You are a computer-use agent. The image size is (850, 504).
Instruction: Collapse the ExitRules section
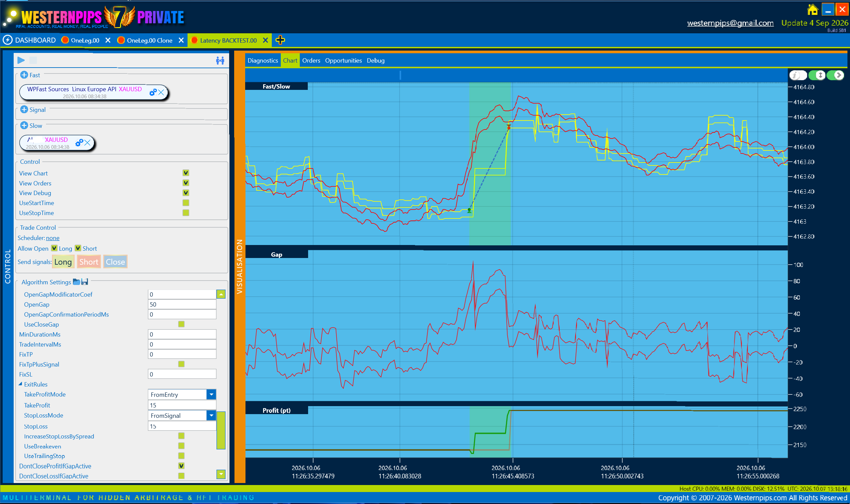pyautogui.click(x=20, y=384)
